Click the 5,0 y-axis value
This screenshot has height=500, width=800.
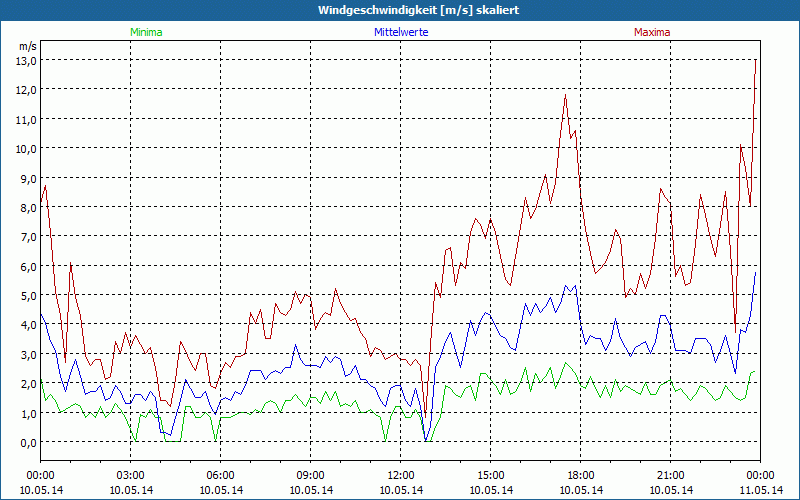click(29, 295)
